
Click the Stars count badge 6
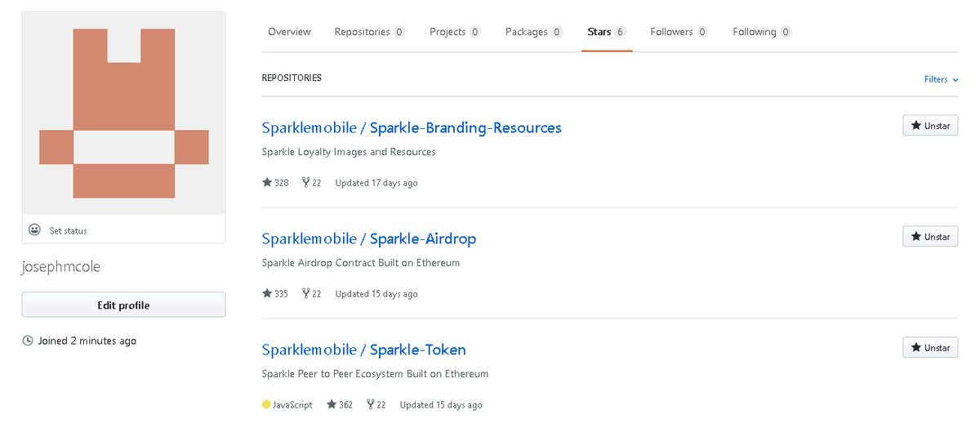point(621,32)
